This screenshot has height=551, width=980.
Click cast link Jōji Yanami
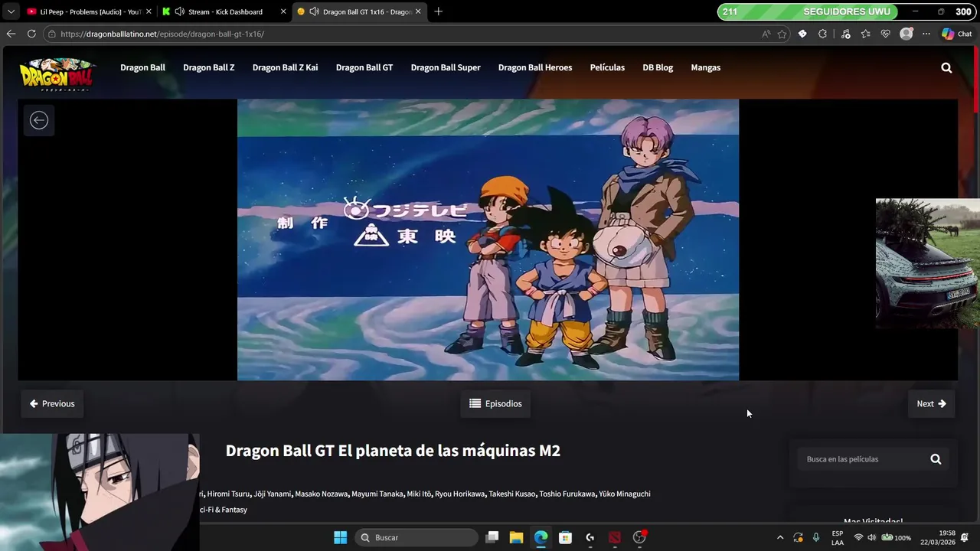pyautogui.click(x=273, y=494)
